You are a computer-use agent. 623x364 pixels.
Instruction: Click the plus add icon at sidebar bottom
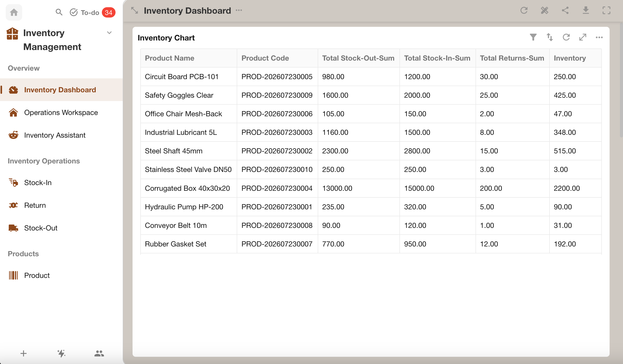[23, 353]
